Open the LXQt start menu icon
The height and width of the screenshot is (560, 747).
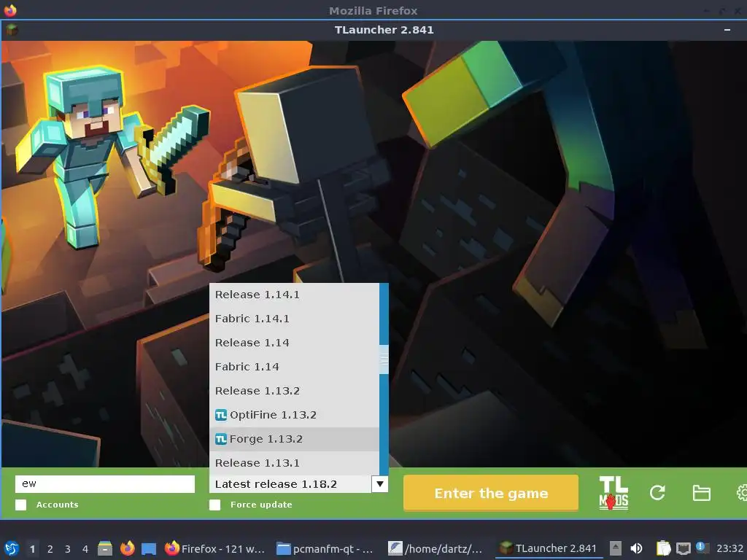click(12, 548)
